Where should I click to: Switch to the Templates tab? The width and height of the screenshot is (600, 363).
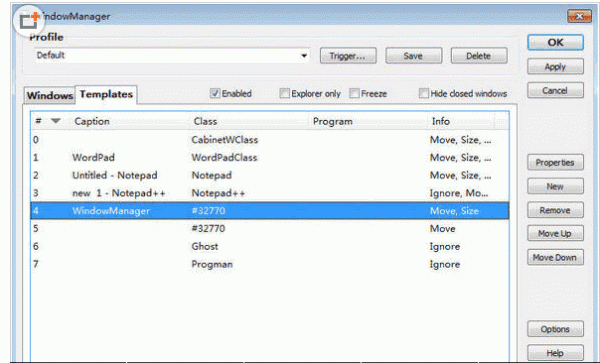coord(106,94)
